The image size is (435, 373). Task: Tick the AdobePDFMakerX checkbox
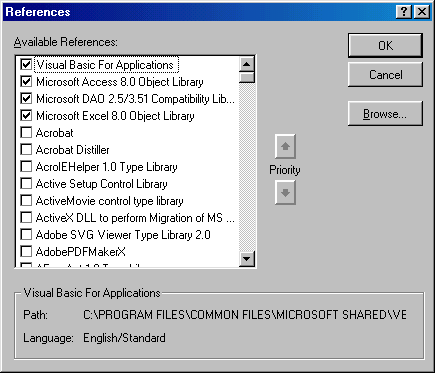[x=26, y=251]
